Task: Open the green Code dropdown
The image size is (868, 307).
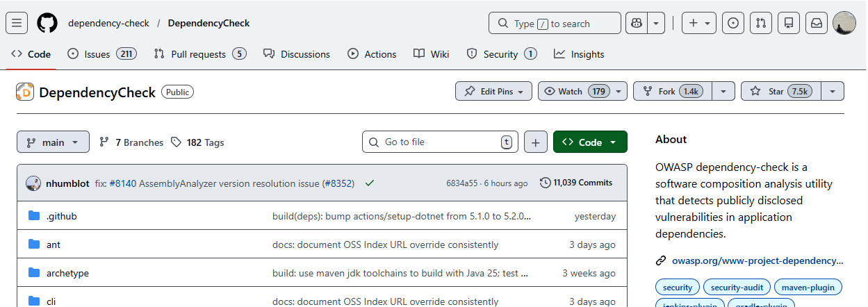Action: [x=590, y=142]
